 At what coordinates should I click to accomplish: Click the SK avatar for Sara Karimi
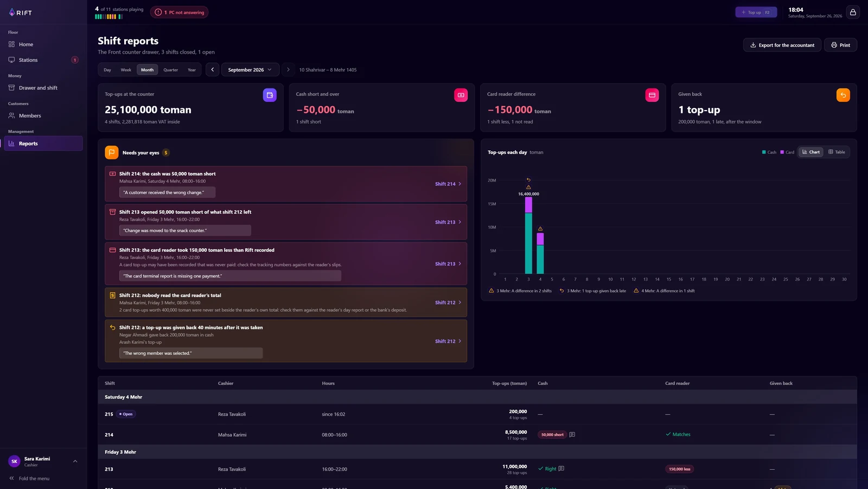tap(14, 461)
